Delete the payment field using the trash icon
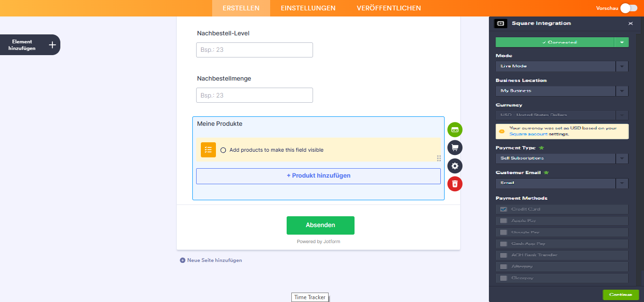This screenshot has height=302, width=644. click(454, 184)
